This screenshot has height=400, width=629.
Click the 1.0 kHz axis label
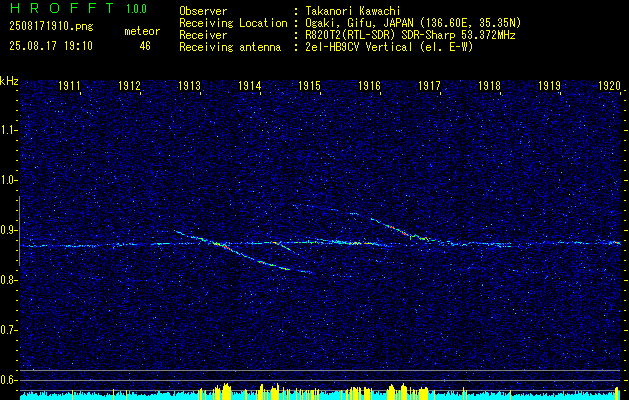(7, 180)
